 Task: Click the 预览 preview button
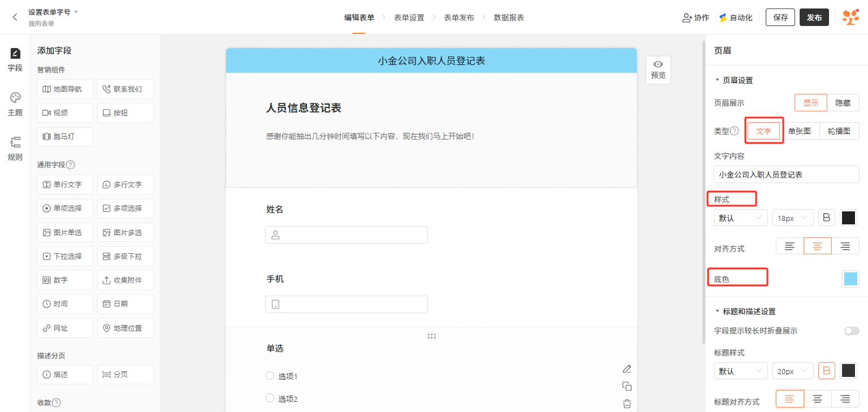tap(658, 70)
